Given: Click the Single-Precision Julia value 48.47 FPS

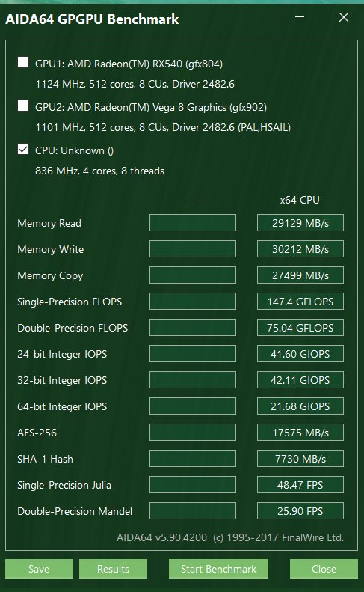Looking at the screenshot, I should [x=300, y=485].
